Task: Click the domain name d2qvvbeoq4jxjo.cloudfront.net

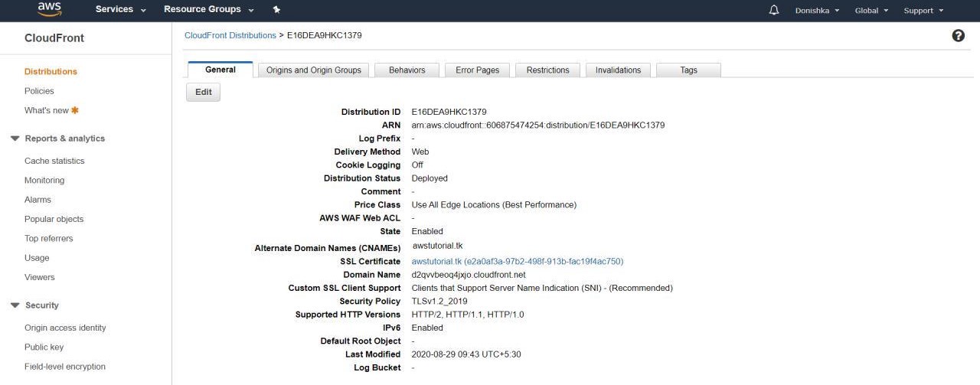Action: (469, 275)
